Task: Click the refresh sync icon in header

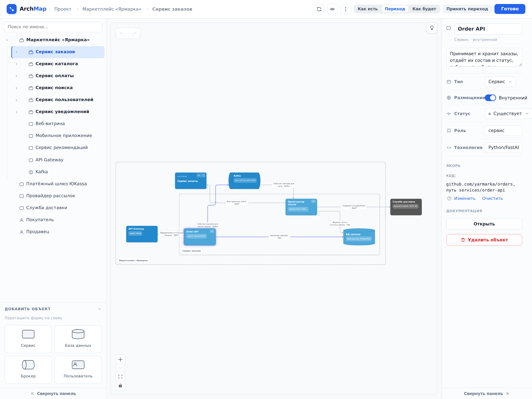Action: tap(319, 9)
